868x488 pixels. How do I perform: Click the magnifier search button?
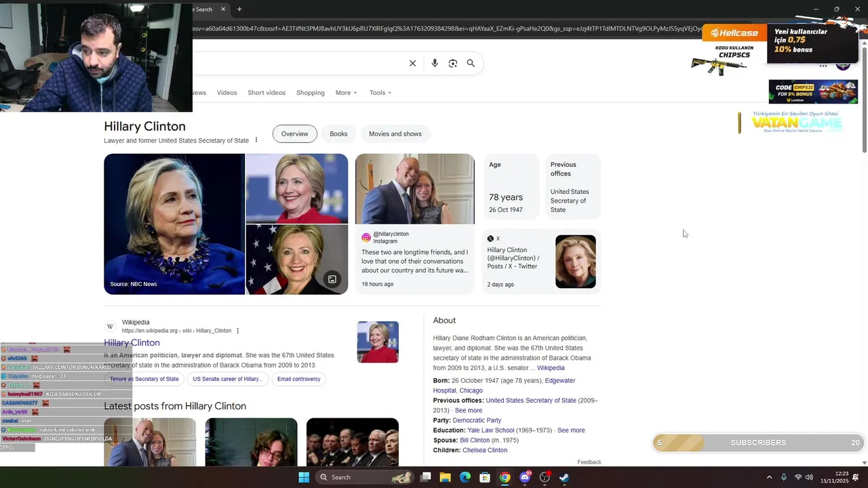(x=471, y=63)
